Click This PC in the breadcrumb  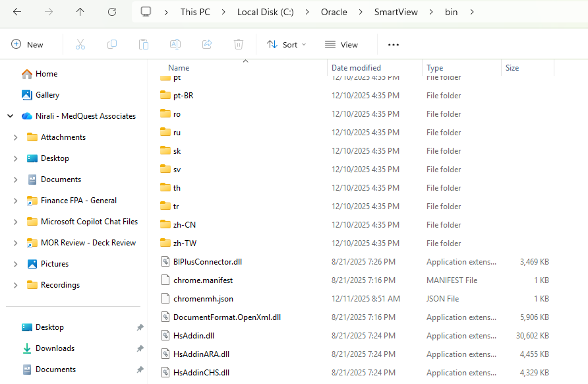click(x=195, y=12)
